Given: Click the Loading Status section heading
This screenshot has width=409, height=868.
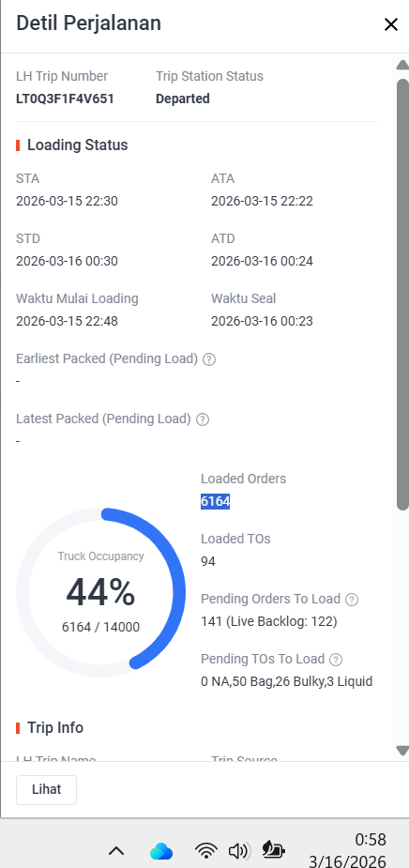Looking at the screenshot, I should point(78,145).
